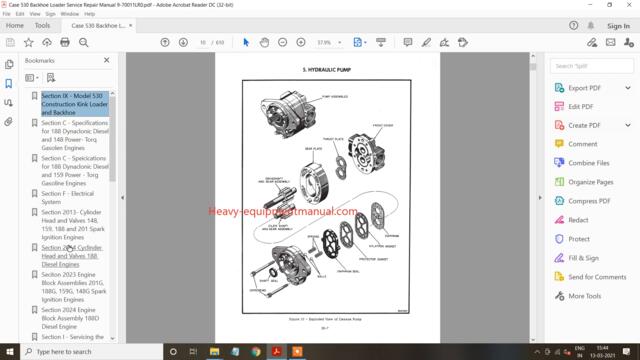Close the Bookmarks panel
Screen dimensions: 640x360
(x=107, y=60)
